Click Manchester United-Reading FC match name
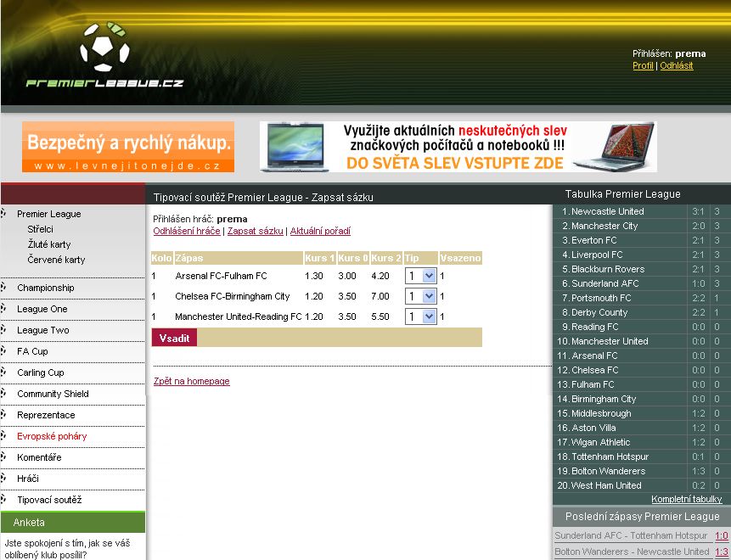 pos(239,317)
